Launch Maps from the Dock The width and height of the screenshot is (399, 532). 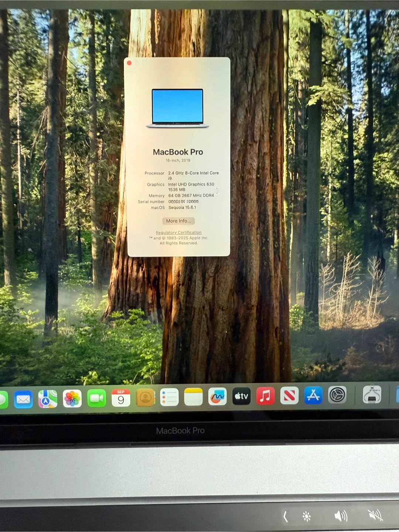click(x=48, y=399)
